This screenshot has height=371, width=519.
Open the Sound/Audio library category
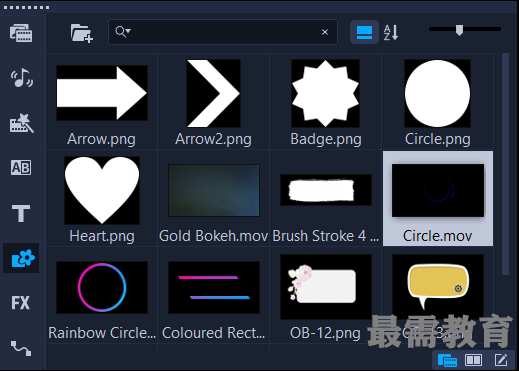tap(21, 78)
